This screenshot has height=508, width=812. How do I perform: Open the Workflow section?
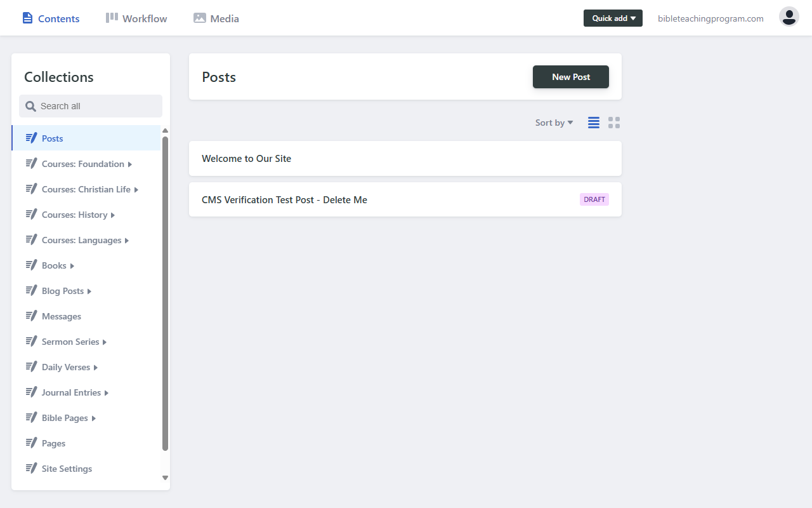coord(136,18)
